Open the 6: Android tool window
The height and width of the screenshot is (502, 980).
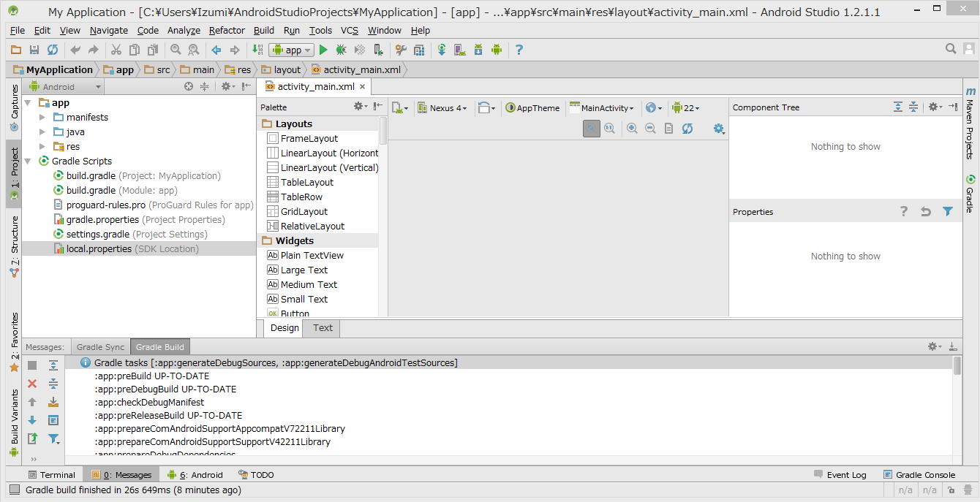195,475
